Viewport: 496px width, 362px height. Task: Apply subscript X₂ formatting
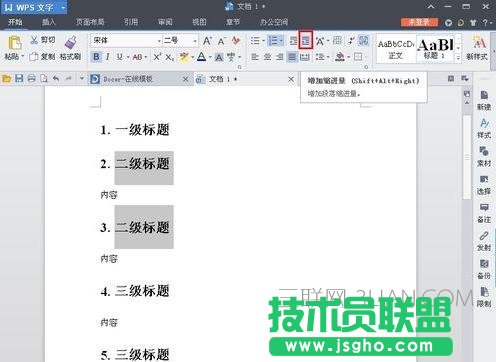tap(169, 57)
